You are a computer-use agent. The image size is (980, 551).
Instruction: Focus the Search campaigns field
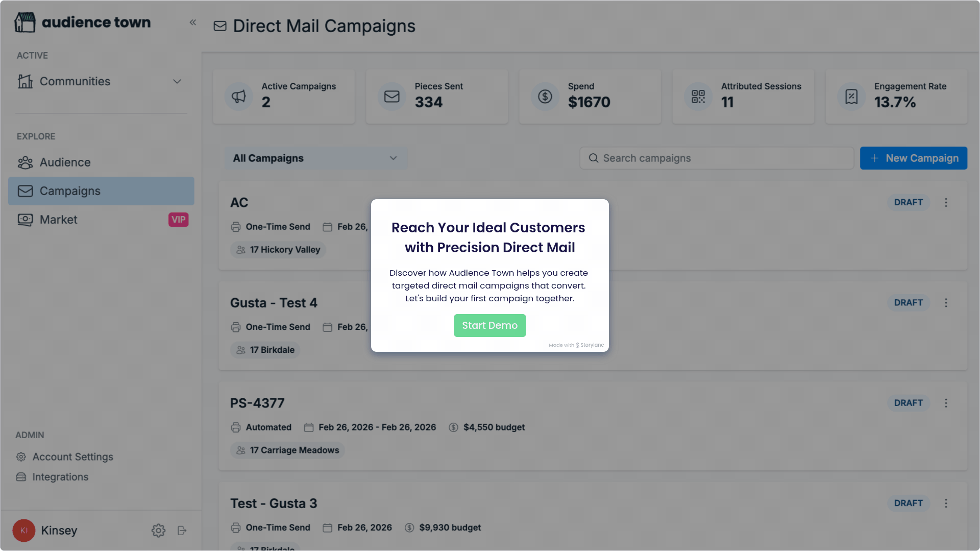click(x=717, y=158)
